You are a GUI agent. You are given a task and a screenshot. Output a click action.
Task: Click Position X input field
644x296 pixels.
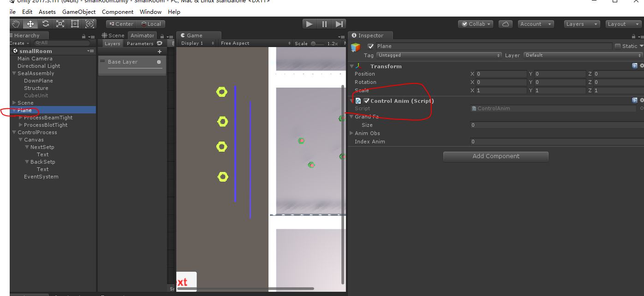(x=501, y=74)
